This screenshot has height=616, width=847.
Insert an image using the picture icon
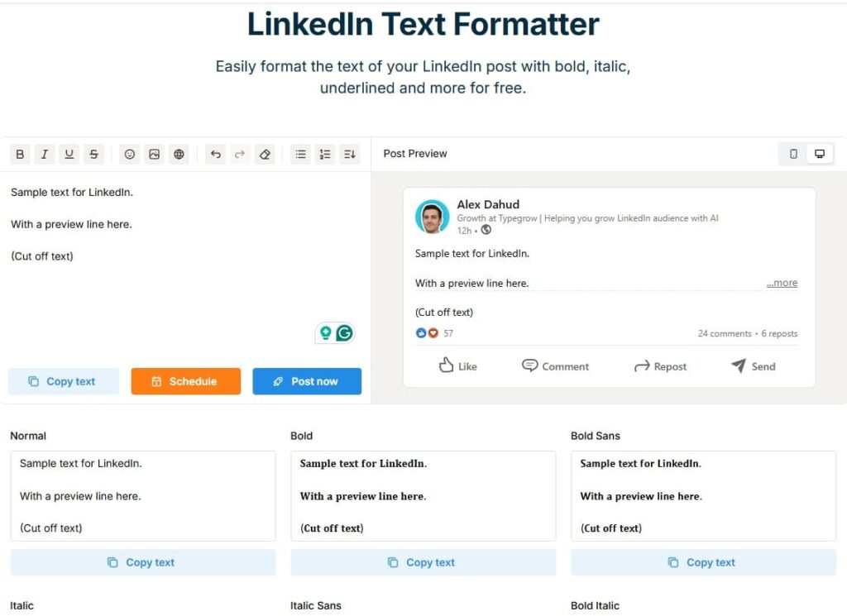tap(154, 155)
